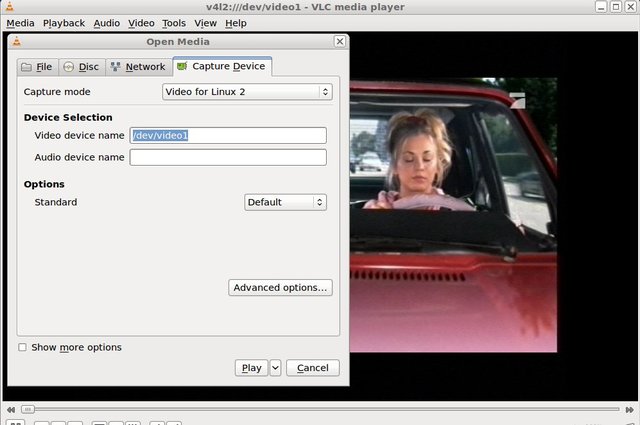640x425 pixels.
Task: Click the seek slider handle
Action: coord(28,409)
